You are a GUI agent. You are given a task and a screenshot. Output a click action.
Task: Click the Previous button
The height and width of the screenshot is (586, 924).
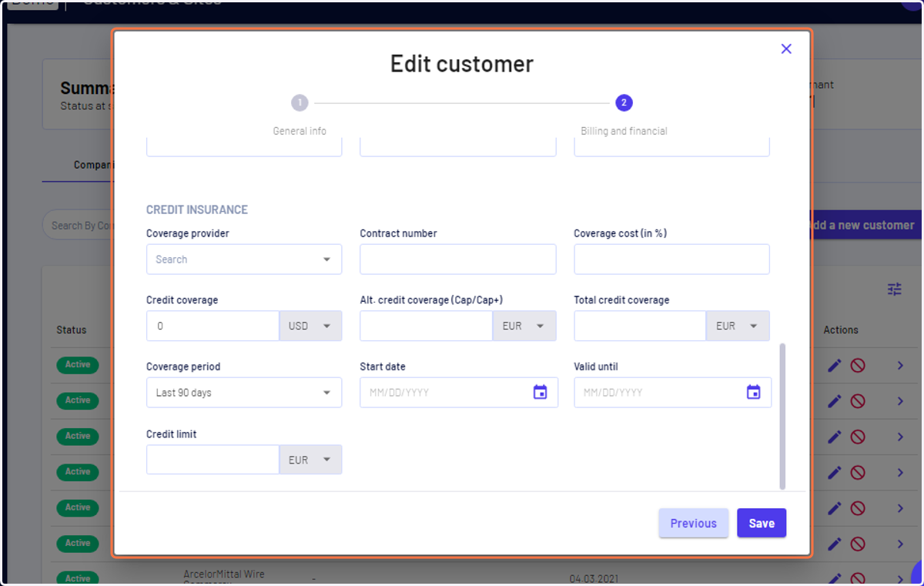[x=693, y=523]
